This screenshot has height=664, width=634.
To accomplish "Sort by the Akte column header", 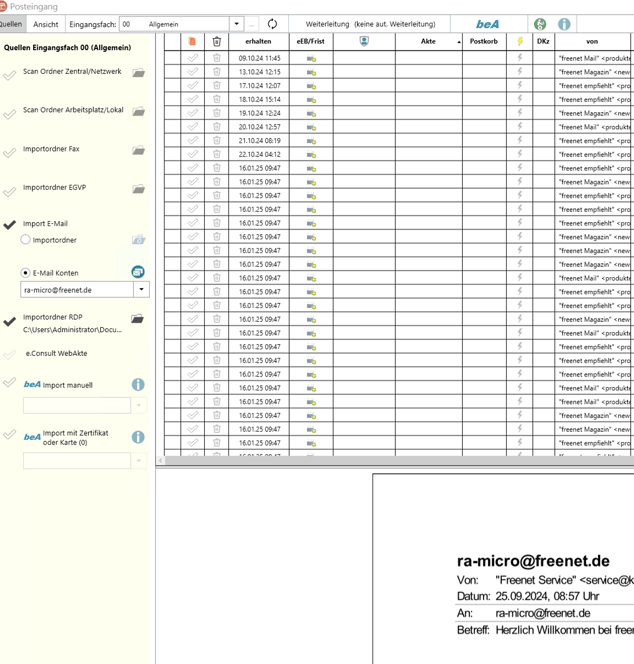I will (x=428, y=41).
